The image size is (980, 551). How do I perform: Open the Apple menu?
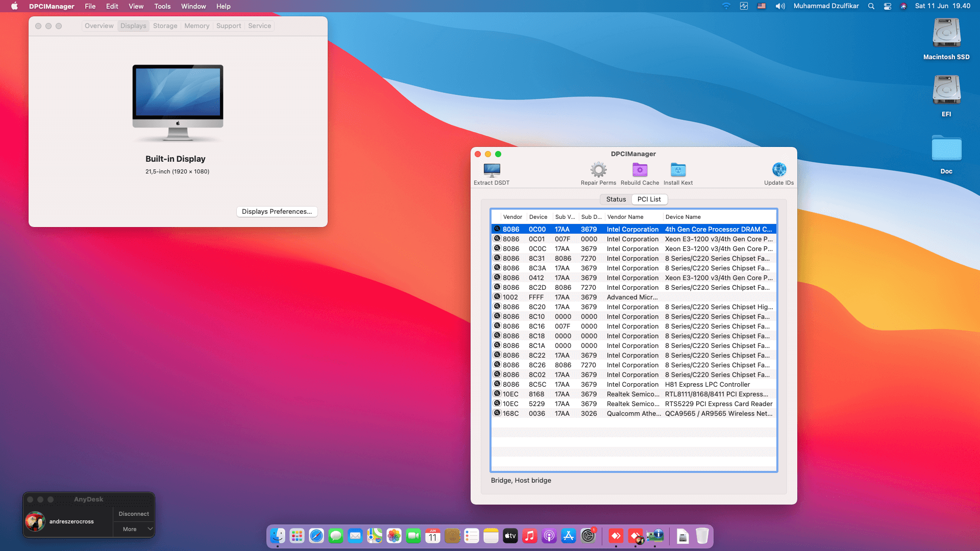tap(14, 6)
